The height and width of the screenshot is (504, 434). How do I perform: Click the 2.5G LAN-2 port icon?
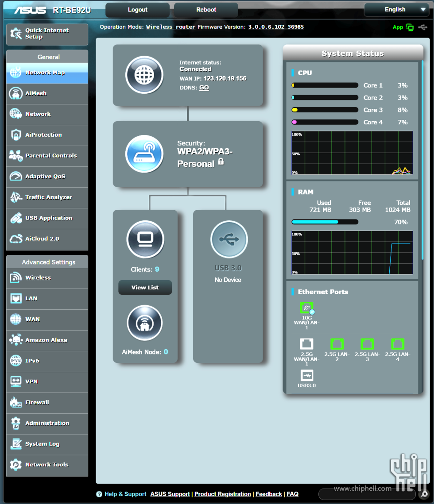[x=337, y=344]
